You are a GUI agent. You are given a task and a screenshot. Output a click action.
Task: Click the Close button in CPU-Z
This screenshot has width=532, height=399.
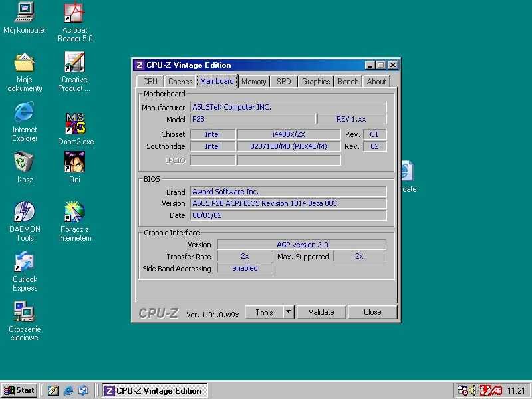tap(372, 312)
